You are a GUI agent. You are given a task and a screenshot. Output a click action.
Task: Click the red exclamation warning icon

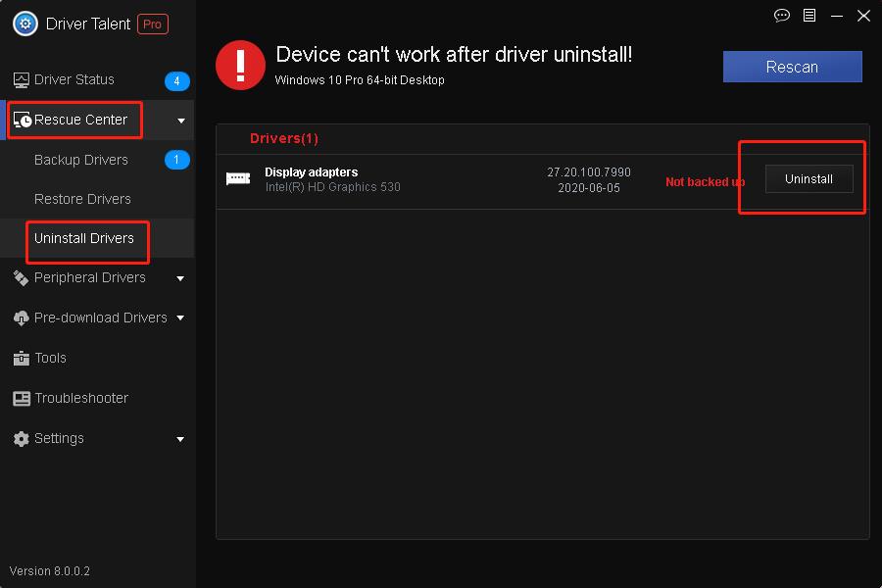click(x=240, y=66)
